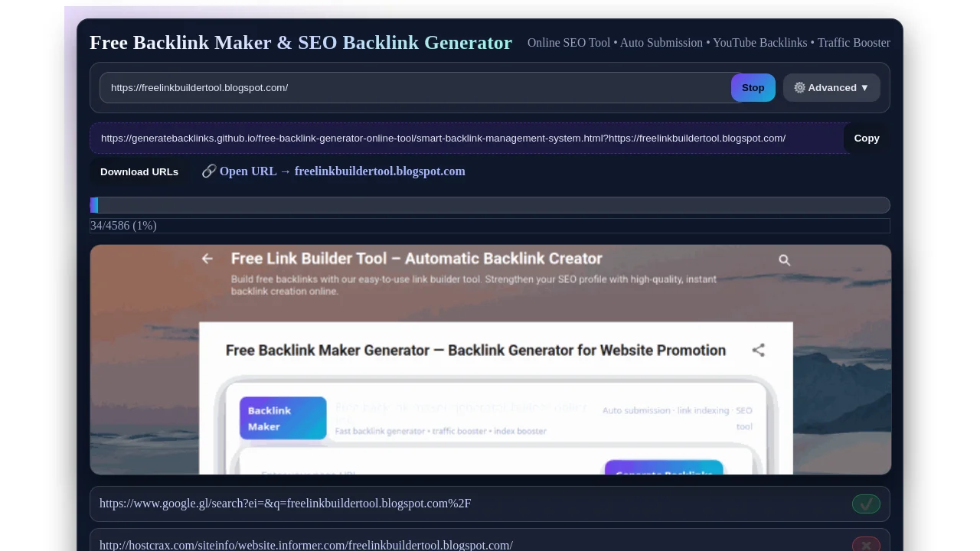The width and height of the screenshot is (980, 551).
Task: Open the hostcrax.com siteinfo URL
Action: pos(306,545)
